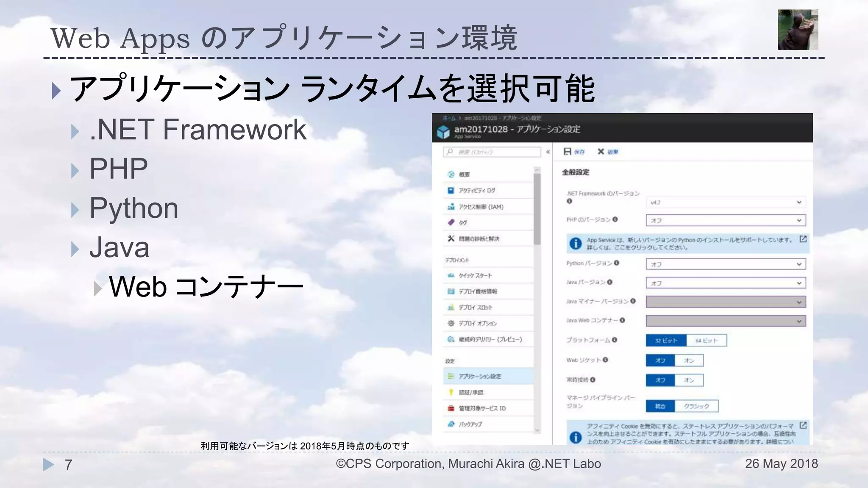This screenshot has width=868, height=488.
Task: Set Web ソケット to オン
Action: tap(689, 360)
